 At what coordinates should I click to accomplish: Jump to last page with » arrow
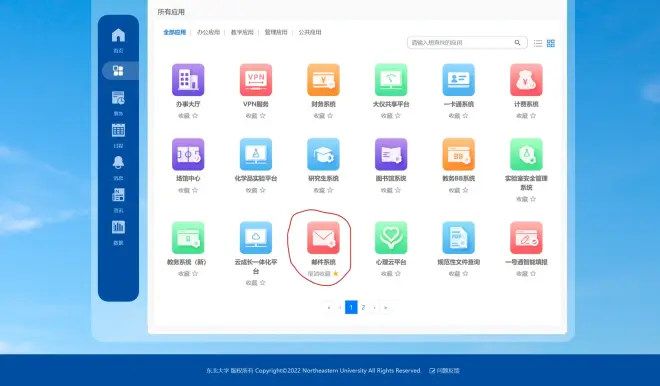[x=385, y=308]
